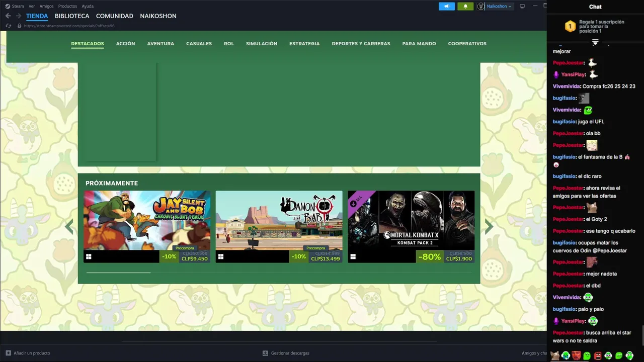Select the PARA MANDO category tab

pyautogui.click(x=419, y=44)
